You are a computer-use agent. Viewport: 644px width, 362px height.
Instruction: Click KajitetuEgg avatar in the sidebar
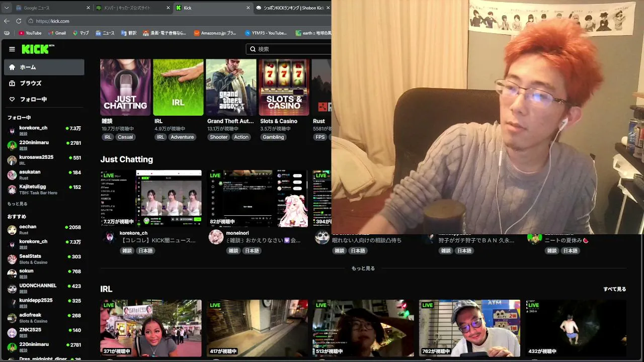tap(12, 190)
